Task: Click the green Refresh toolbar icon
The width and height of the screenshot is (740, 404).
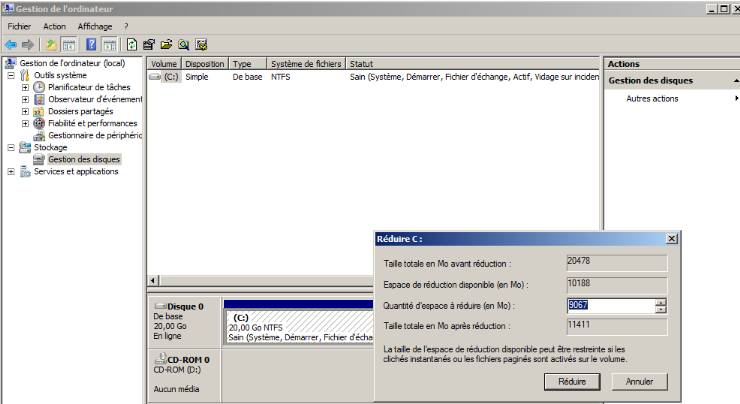Action: click(x=132, y=44)
